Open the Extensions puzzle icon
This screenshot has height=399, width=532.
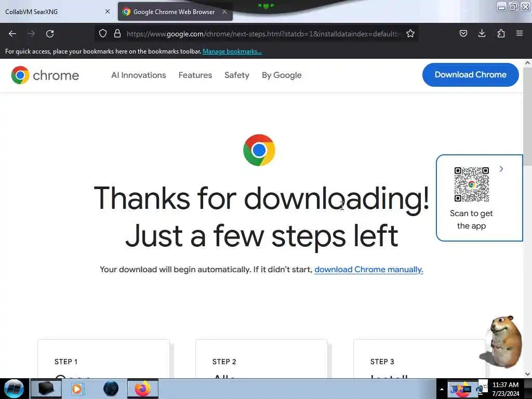[x=501, y=33]
